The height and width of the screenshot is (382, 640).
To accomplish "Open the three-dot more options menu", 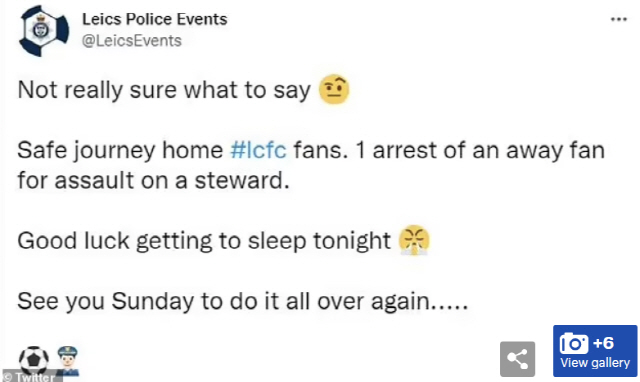I will click(x=619, y=19).
